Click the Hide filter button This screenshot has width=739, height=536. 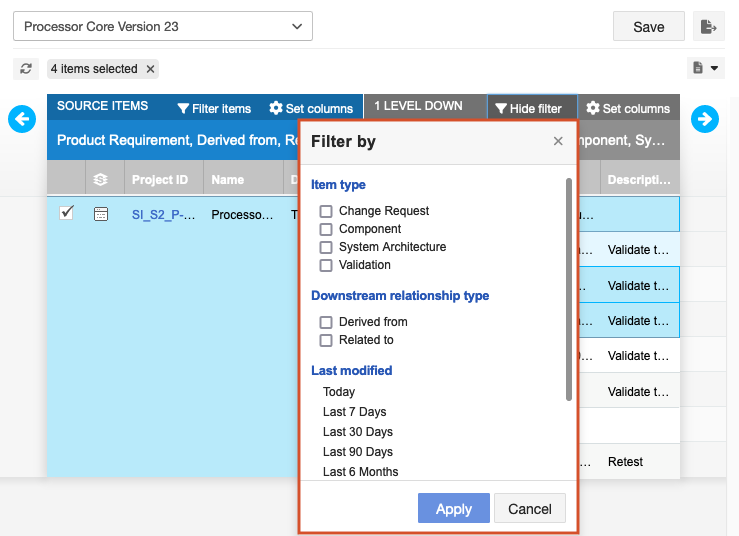click(529, 108)
